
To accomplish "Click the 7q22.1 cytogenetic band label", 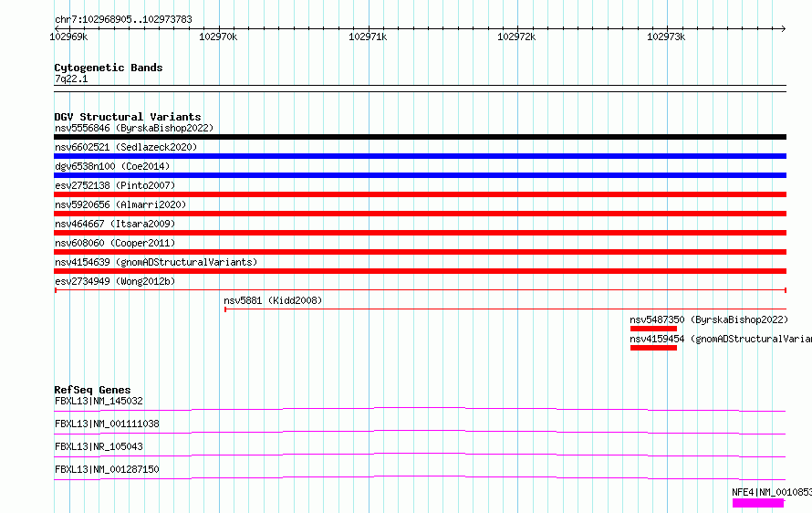I will tap(71, 79).
